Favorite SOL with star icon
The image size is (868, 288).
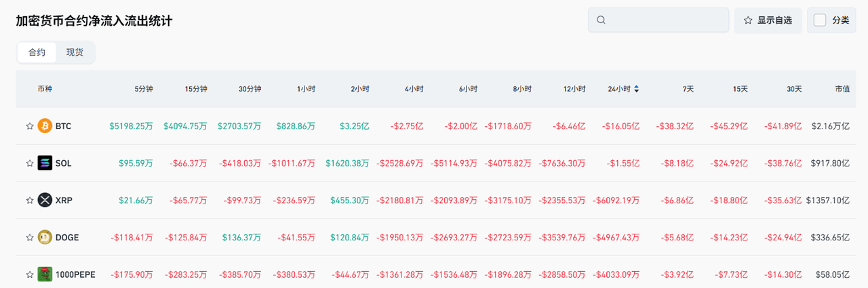point(30,164)
